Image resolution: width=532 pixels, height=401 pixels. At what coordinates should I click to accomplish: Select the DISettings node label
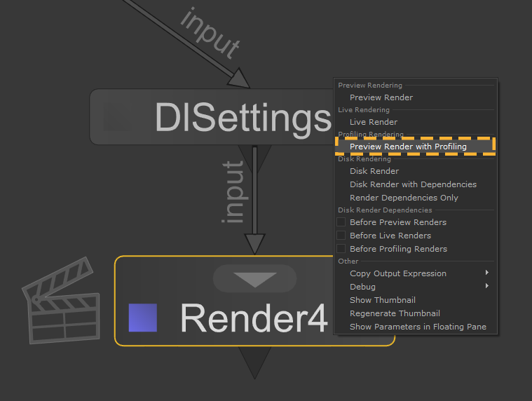(242, 118)
